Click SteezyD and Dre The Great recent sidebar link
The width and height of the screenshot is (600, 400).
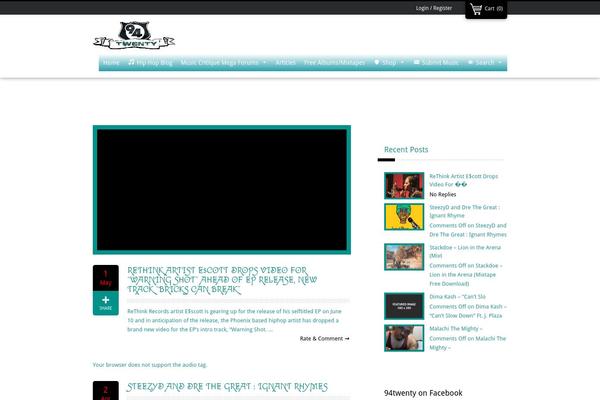(465, 211)
